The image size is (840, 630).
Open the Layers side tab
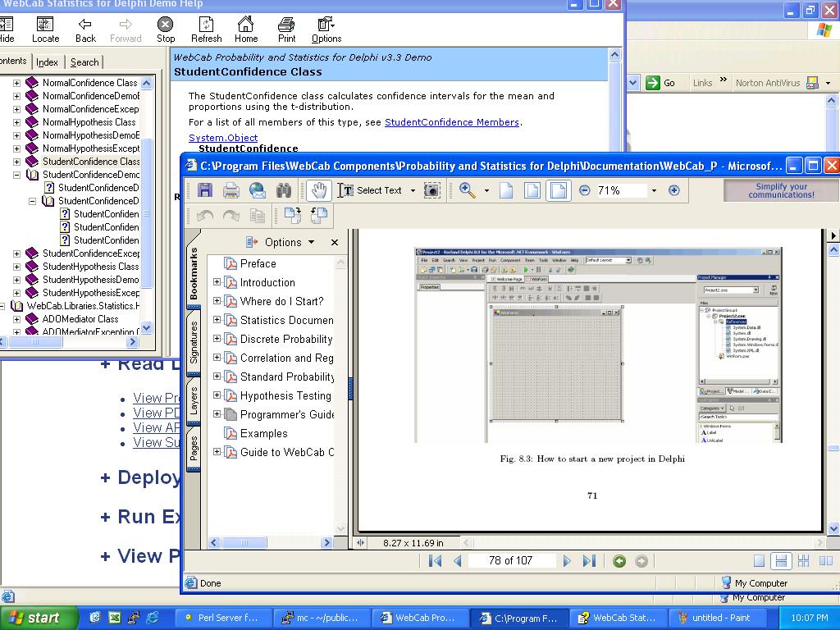click(194, 402)
